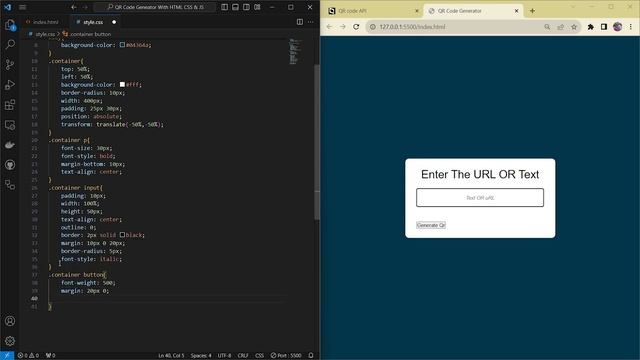Image resolution: width=640 pixels, height=360 pixels.
Task: Open the Run and Debug view
Action: pos(10,84)
